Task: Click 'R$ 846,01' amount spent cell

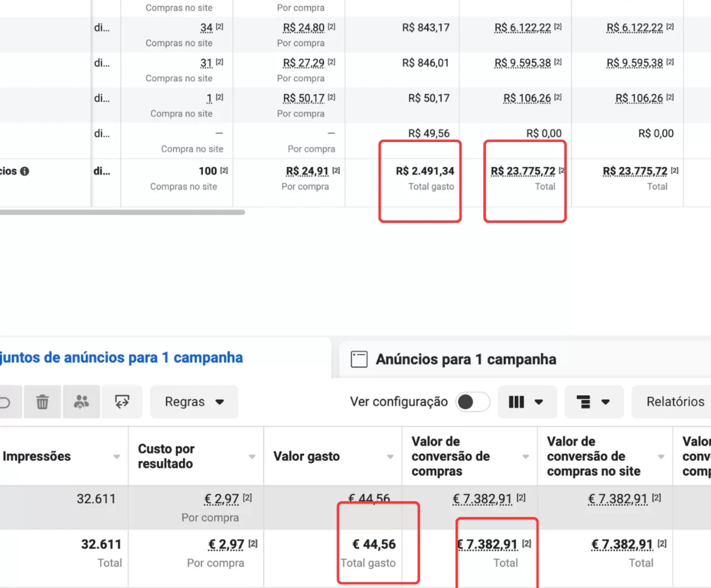Action: pyautogui.click(x=426, y=63)
